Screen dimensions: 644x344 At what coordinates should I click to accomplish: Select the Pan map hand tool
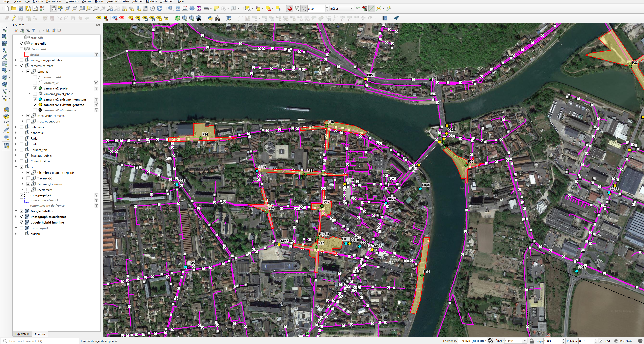[x=53, y=9]
